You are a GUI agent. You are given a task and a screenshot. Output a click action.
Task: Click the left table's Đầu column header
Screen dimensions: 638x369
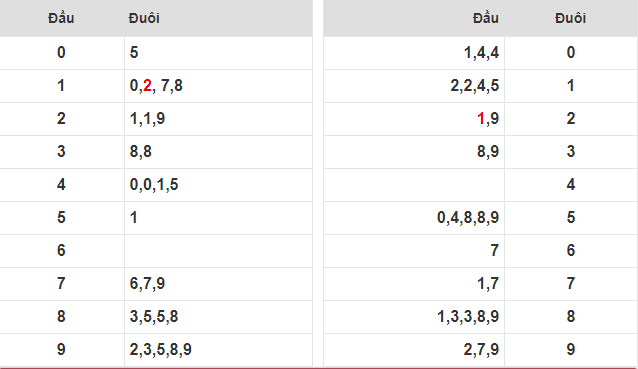[x=61, y=18]
